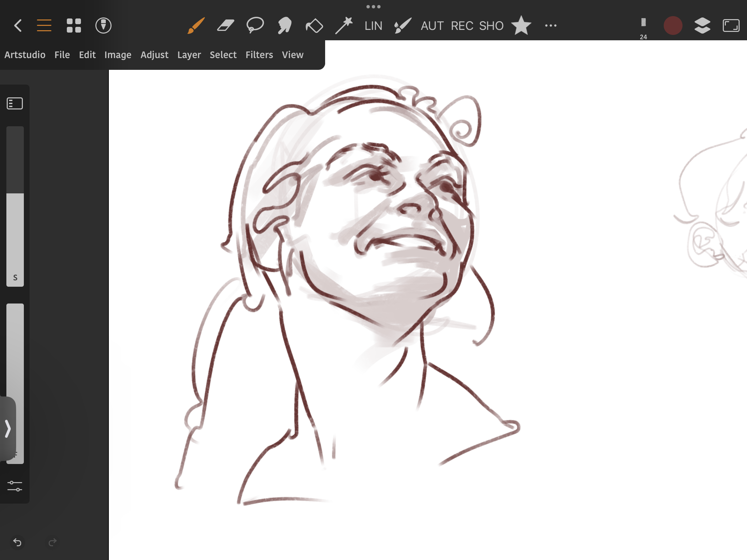Open the Layer menu
Image resolution: width=747 pixels, height=560 pixels.
pos(189,55)
